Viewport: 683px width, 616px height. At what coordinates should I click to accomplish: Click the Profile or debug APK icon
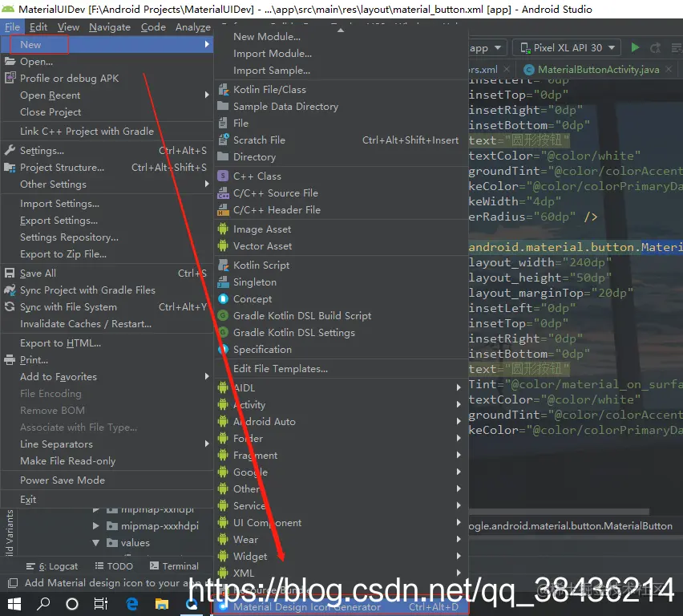pos(10,78)
